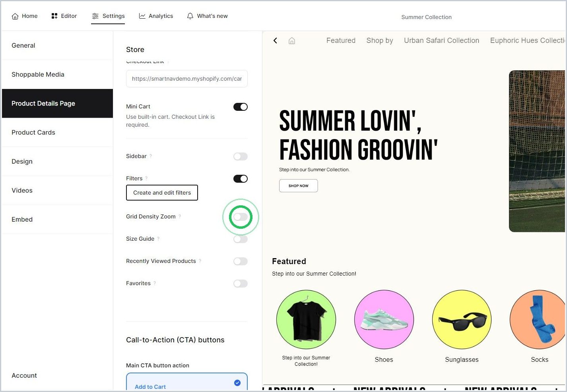Open Shoppable Media settings
The width and height of the screenshot is (567, 392).
click(x=57, y=74)
